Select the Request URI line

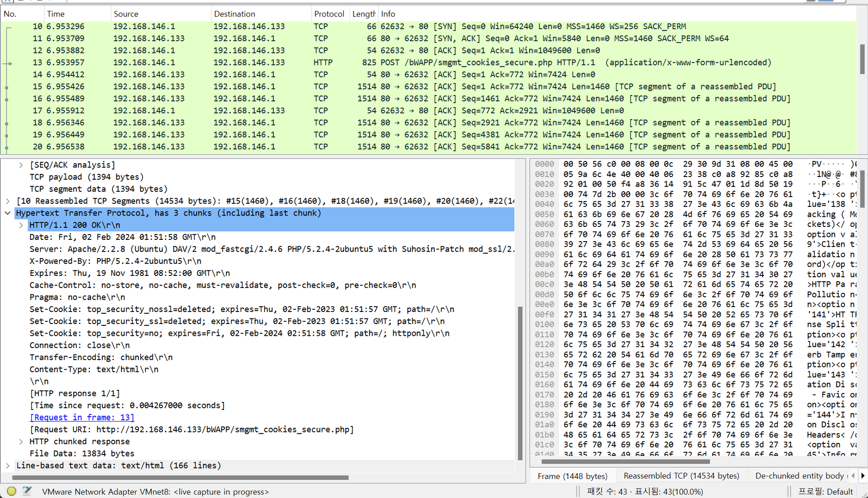coord(191,429)
